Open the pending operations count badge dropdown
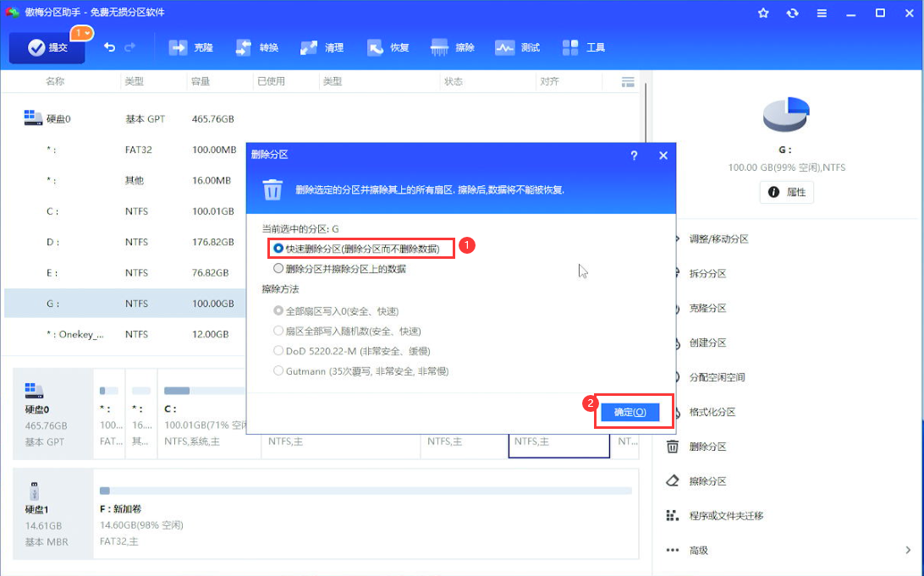924x576 pixels. pyautogui.click(x=81, y=33)
